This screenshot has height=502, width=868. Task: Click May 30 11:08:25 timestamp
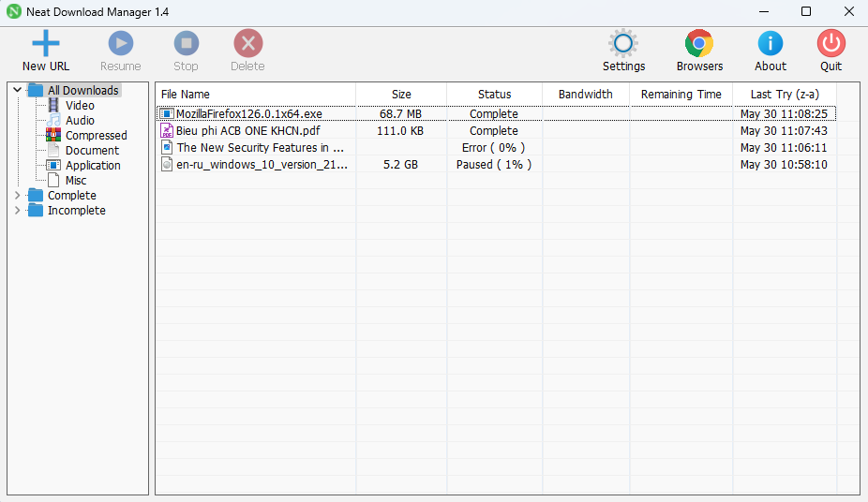(x=784, y=114)
